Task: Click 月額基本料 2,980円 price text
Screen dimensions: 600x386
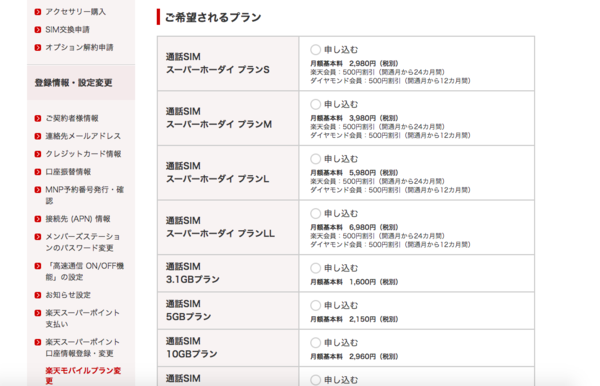Action: [354, 64]
